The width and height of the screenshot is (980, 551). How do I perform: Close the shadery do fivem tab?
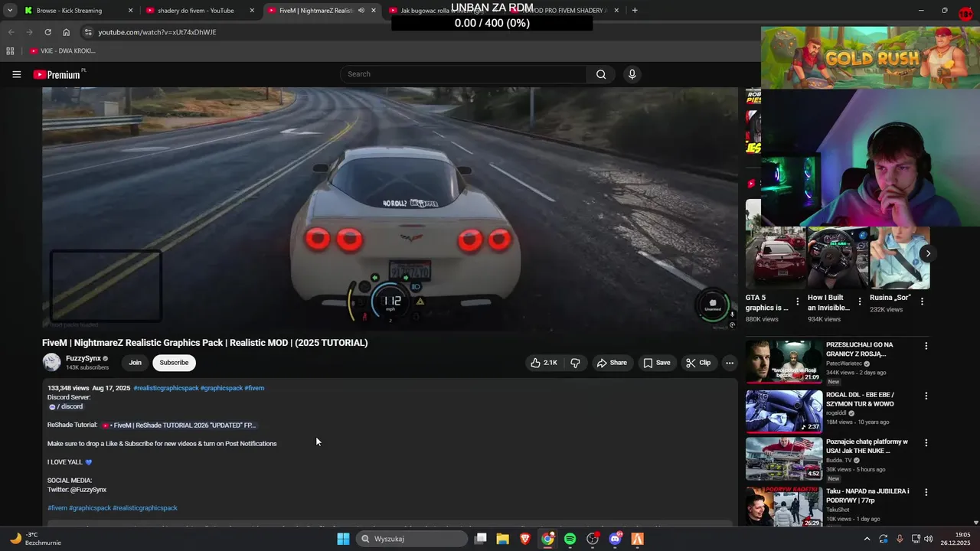(252, 11)
